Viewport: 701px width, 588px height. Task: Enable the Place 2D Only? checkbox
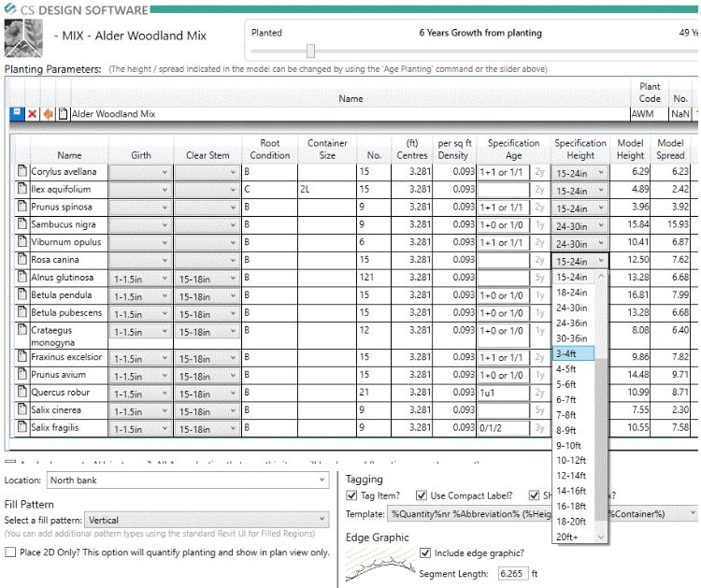(10, 552)
